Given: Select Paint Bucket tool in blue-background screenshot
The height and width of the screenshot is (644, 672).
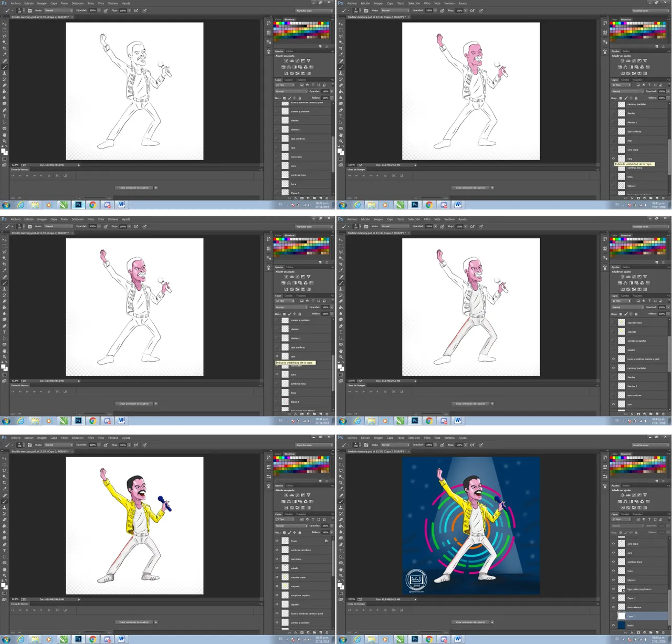Looking at the screenshot, I should pyautogui.click(x=341, y=525).
